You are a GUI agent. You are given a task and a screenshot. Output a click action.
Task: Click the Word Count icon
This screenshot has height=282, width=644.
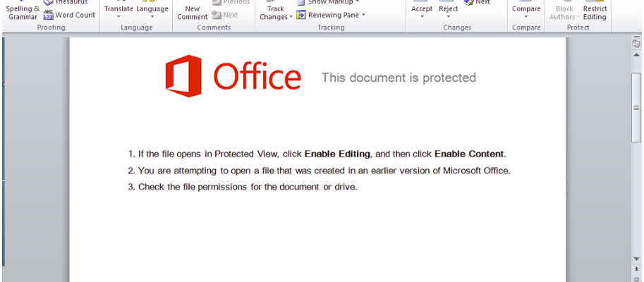[49, 16]
